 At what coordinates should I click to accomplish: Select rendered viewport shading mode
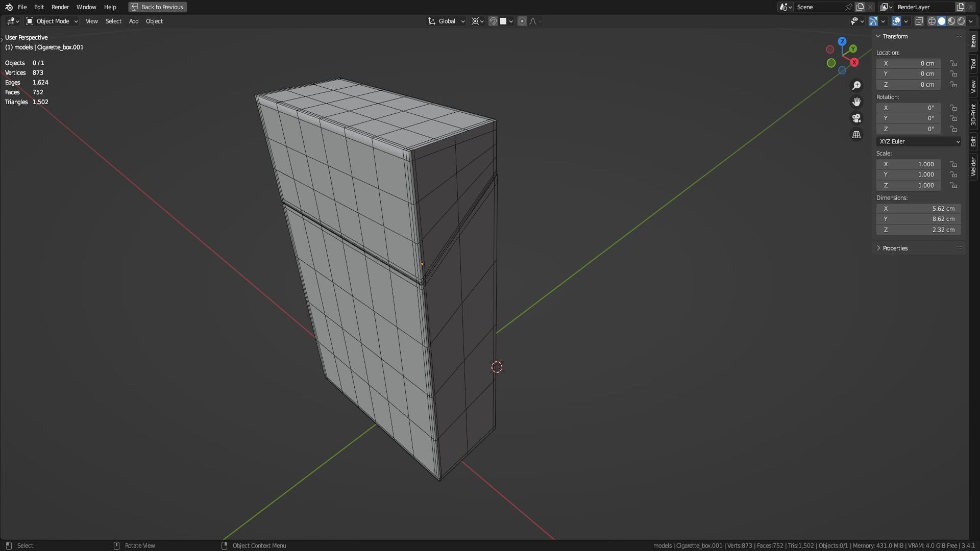pos(961,21)
